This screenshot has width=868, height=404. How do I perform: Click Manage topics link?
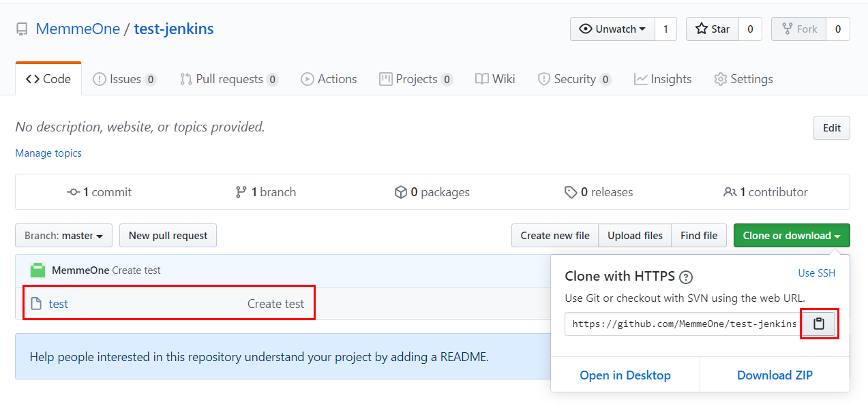48,153
